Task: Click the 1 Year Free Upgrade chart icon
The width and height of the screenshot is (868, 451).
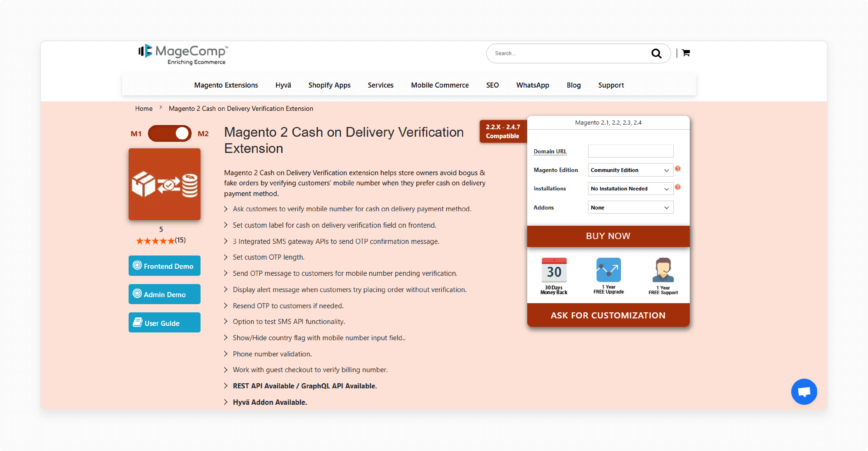Action: click(608, 270)
